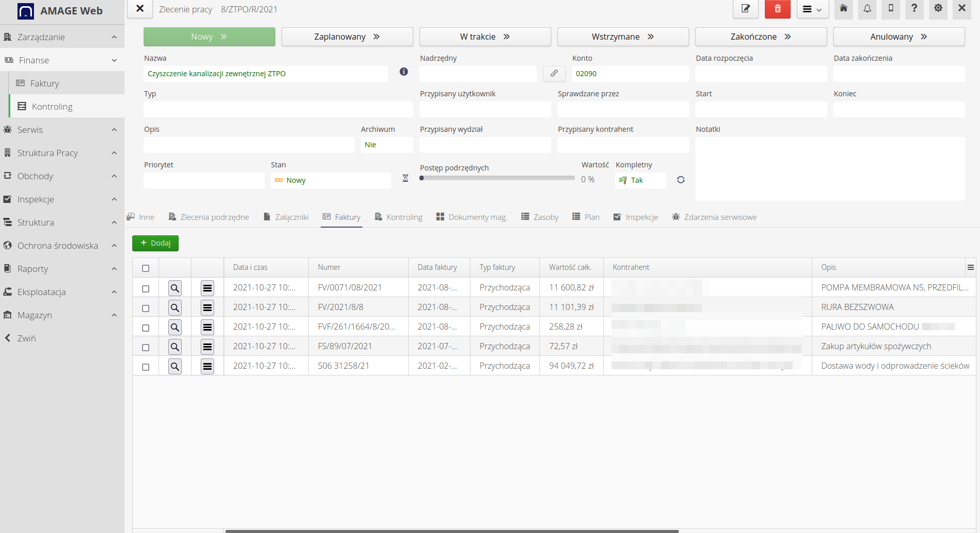Toggle the select-all checkbox in the table header

[146, 267]
